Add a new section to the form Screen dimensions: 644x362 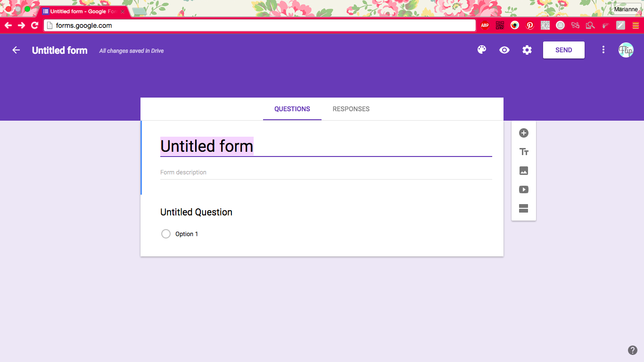(x=524, y=208)
